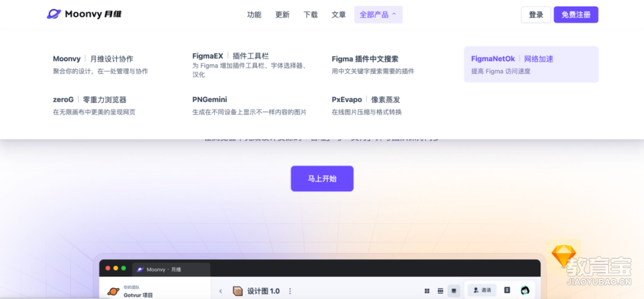Click the 邀请 invite button

(482, 290)
